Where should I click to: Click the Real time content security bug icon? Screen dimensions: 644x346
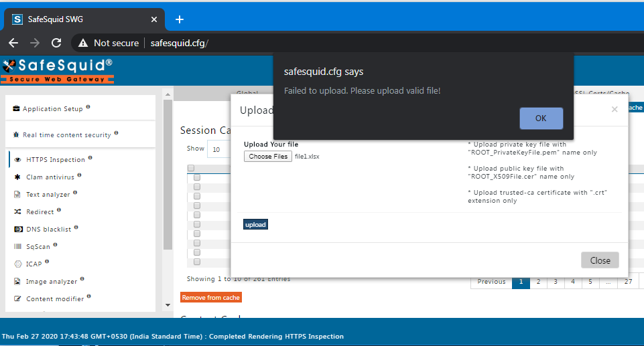click(16, 135)
